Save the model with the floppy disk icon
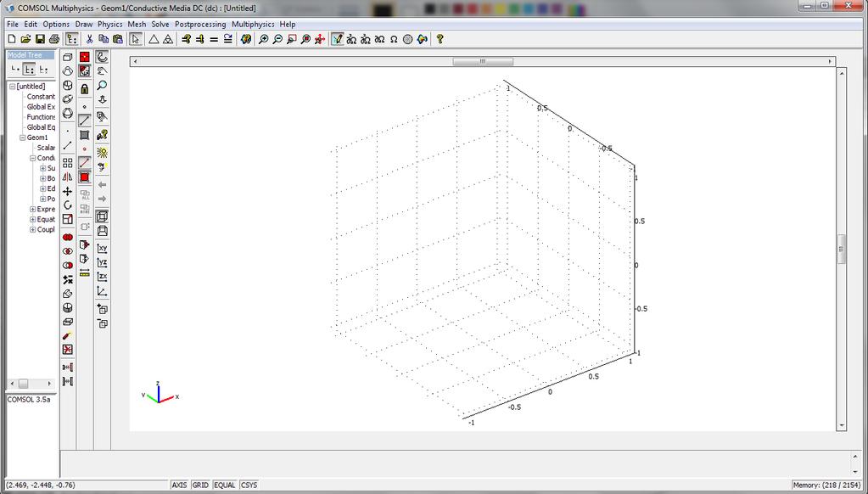The image size is (868, 494). click(40, 39)
